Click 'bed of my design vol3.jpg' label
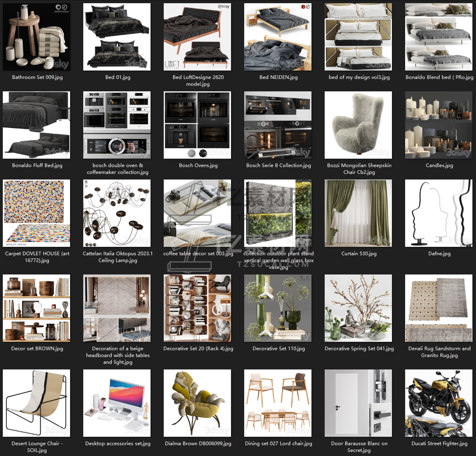The image size is (476, 456). pos(359,77)
